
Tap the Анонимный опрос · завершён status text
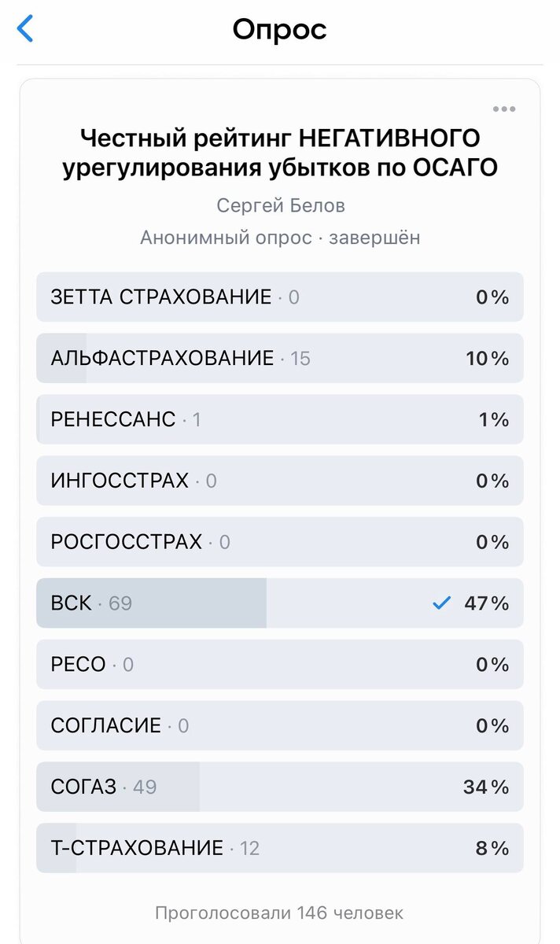pyautogui.click(x=280, y=238)
